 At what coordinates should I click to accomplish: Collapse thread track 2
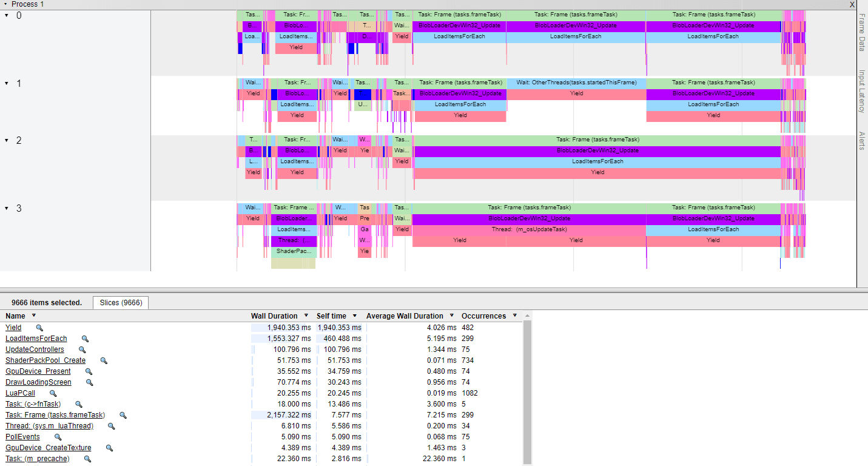click(x=6, y=139)
